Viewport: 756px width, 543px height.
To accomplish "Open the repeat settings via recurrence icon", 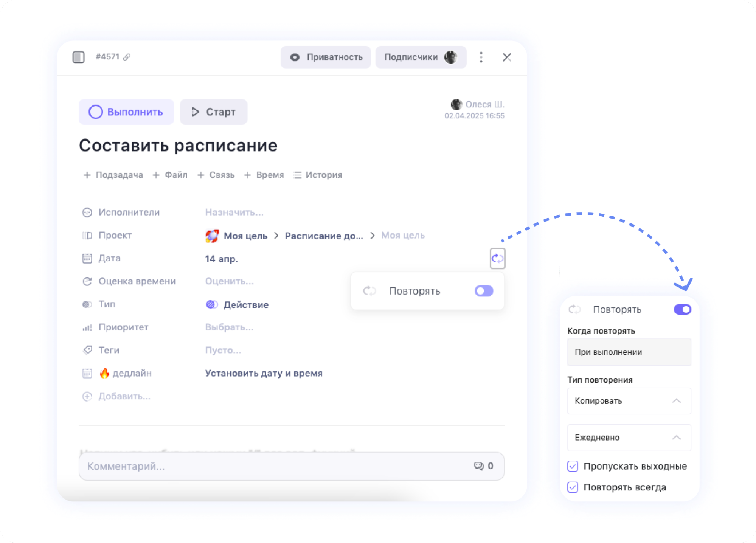I will click(x=497, y=258).
